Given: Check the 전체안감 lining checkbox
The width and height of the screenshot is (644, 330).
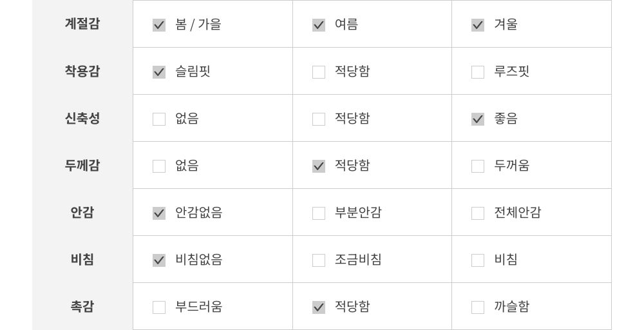Looking at the screenshot, I should (x=478, y=213).
